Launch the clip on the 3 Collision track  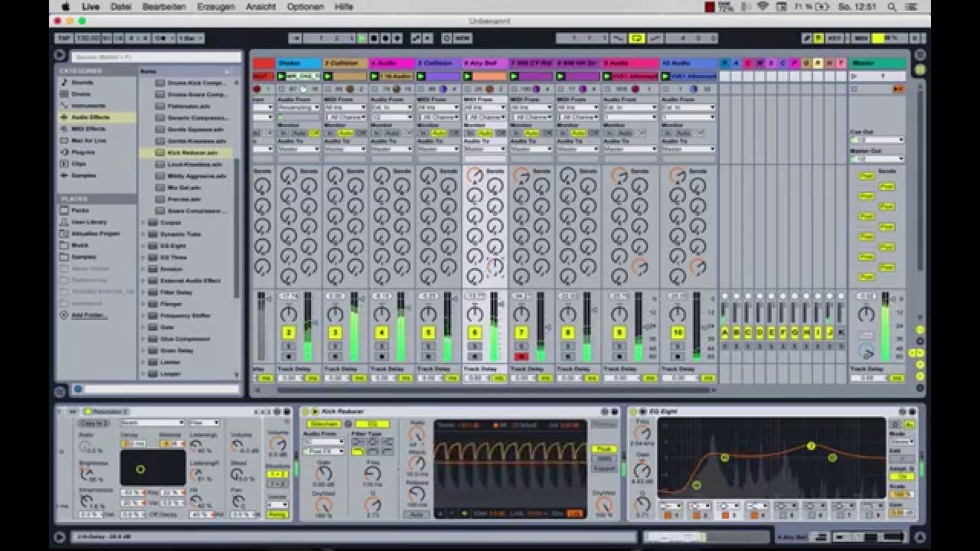(328, 77)
